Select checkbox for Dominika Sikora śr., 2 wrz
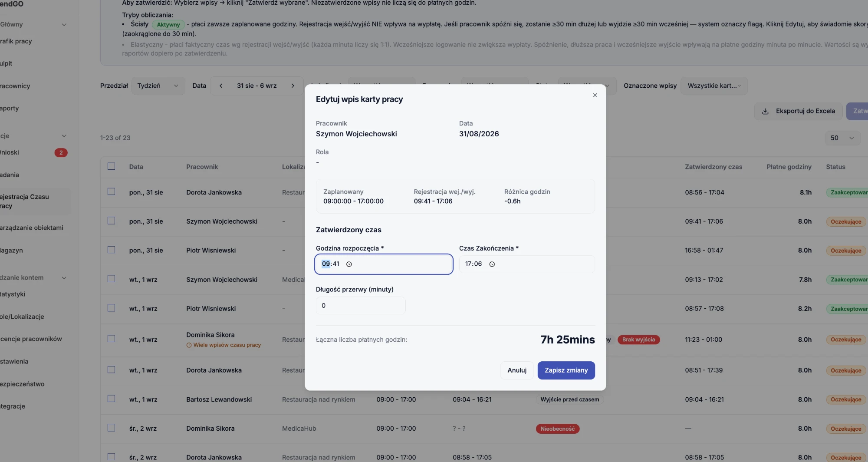The image size is (868, 462). pos(112,428)
